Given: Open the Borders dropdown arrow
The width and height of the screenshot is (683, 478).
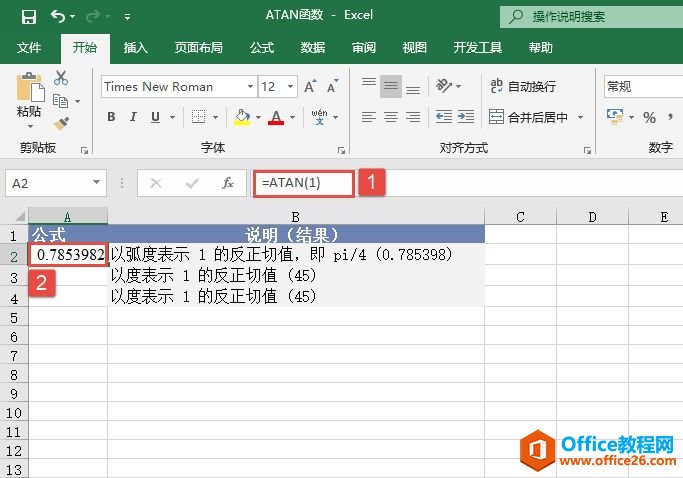Looking at the screenshot, I should (215, 117).
